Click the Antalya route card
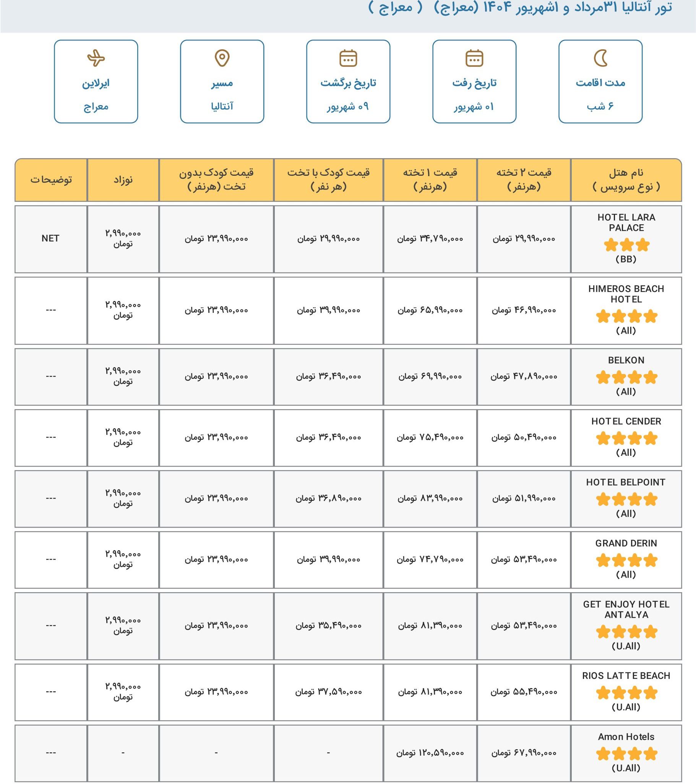This screenshot has height=784, width=696. (222, 81)
